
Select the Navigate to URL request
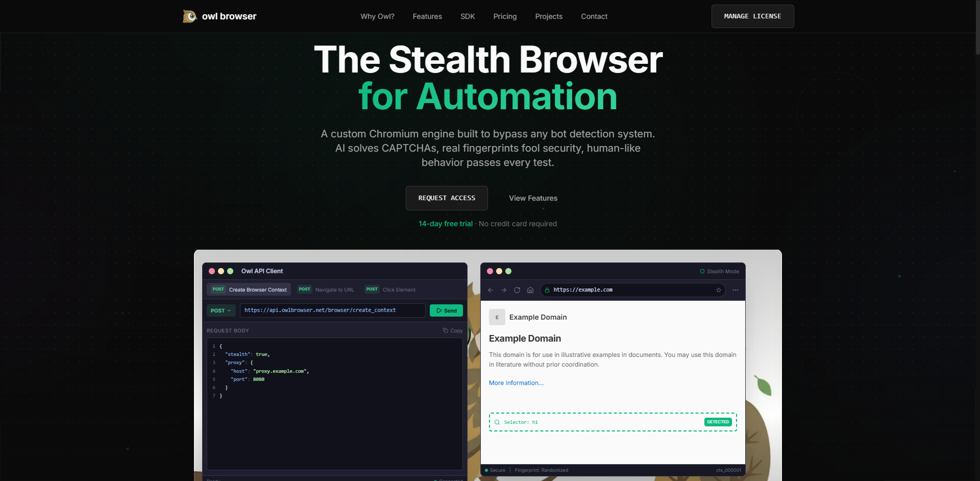click(325, 289)
